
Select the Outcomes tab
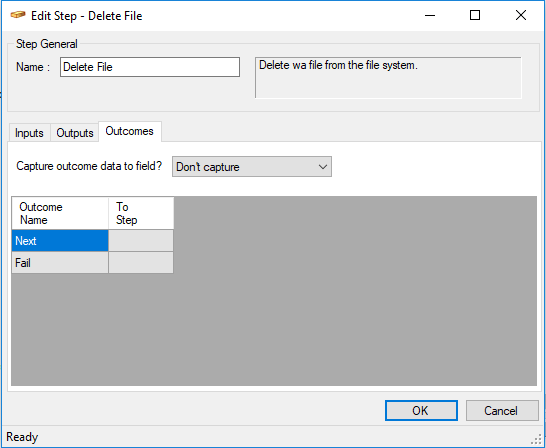point(130,131)
